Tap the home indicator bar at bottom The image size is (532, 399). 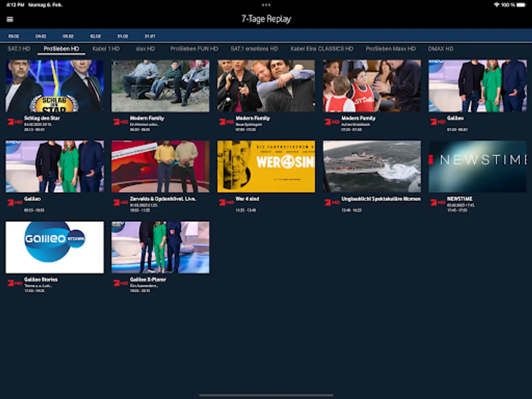point(266,395)
